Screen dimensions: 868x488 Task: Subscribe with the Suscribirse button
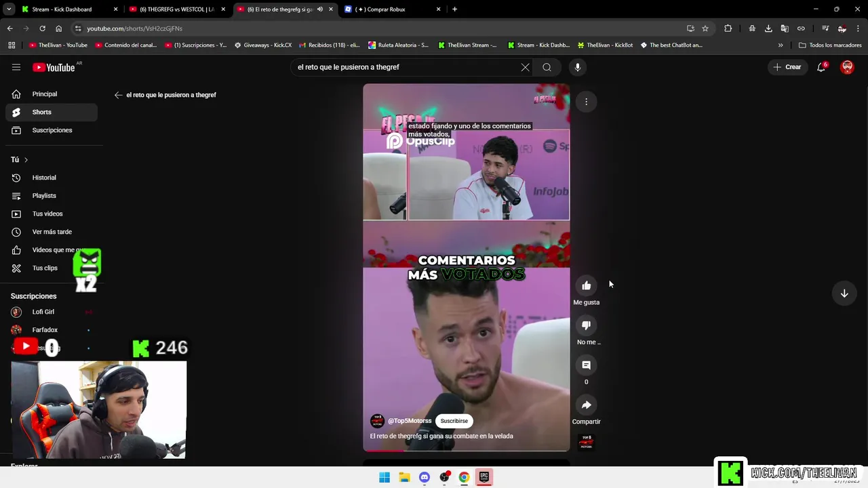tap(454, 421)
